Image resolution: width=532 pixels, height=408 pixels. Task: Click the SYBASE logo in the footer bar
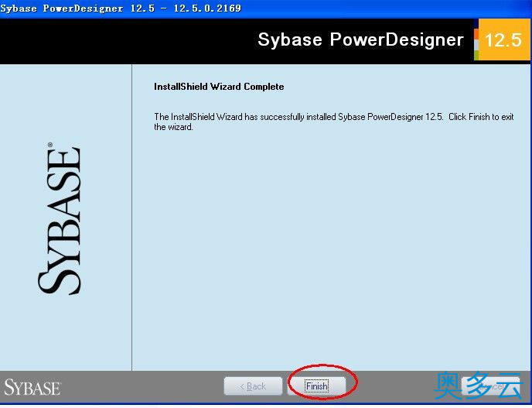(x=32, y=388)
